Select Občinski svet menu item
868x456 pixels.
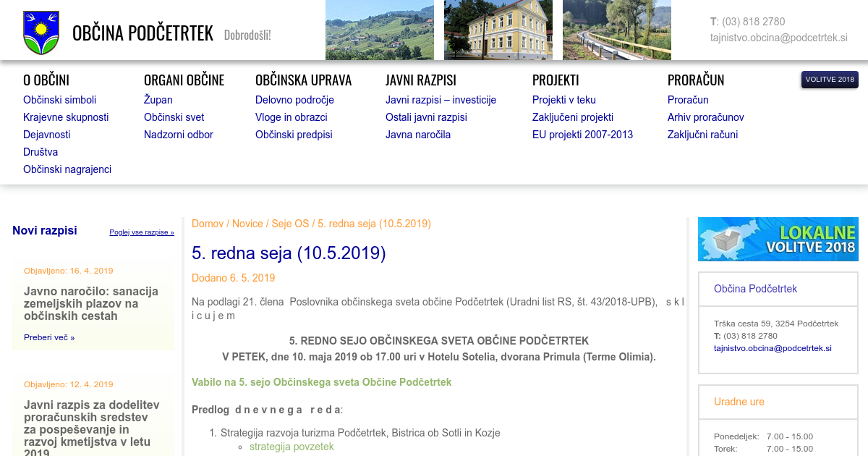174,117
